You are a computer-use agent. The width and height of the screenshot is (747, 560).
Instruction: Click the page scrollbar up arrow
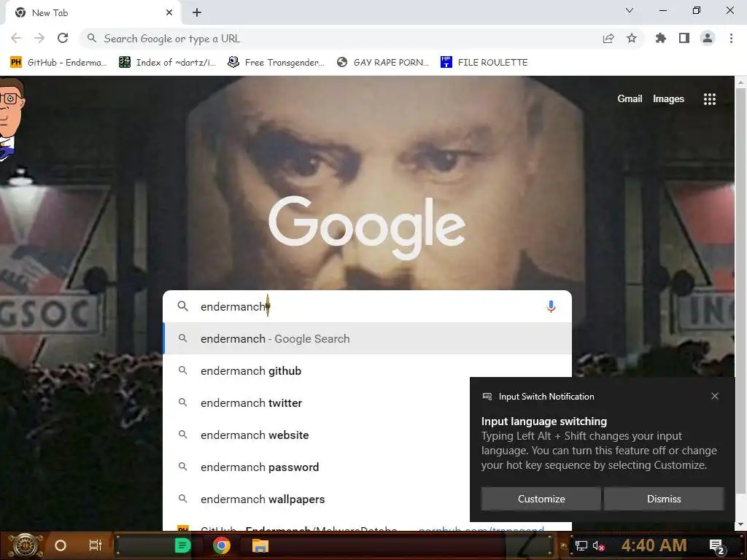pos(741,82)
